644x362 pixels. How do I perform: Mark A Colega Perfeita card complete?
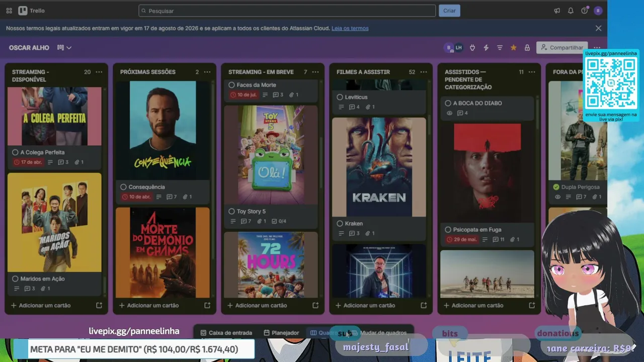[x=15, y=152]
